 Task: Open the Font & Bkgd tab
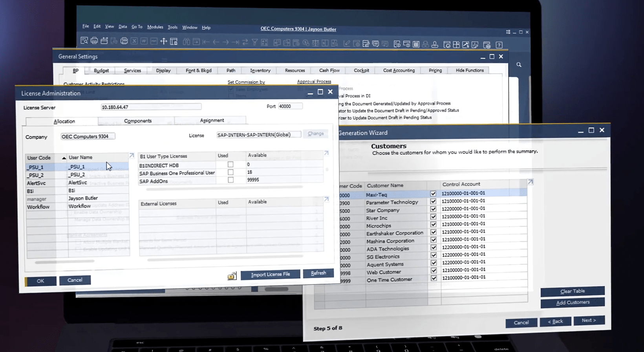(199, 70)
